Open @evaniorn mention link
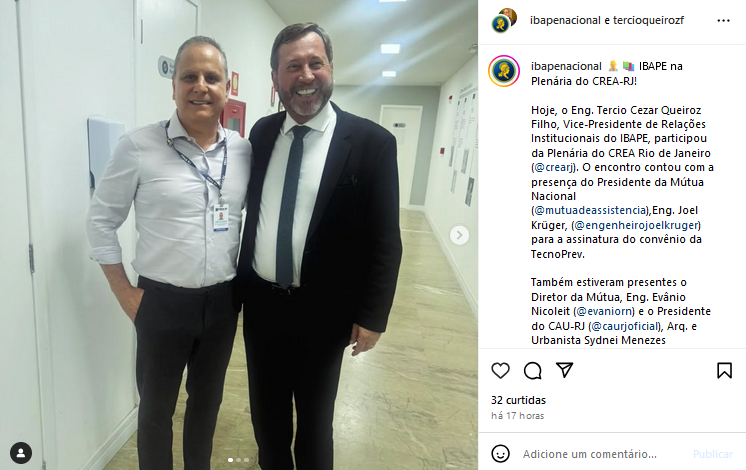Screen dimensions: 746x470 coord(604,311)
